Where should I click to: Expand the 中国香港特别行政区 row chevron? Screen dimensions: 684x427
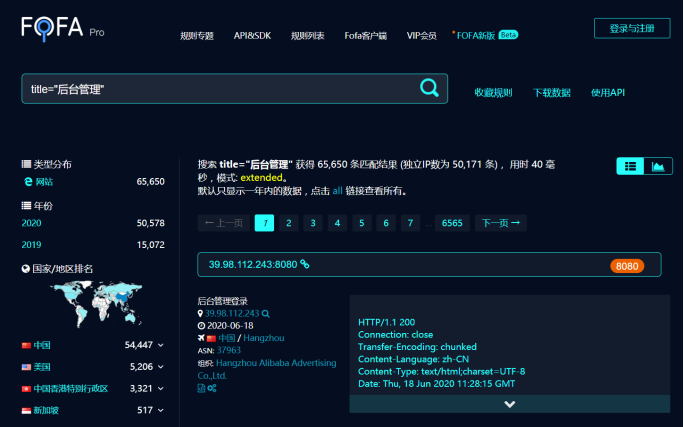click(161, 388)
